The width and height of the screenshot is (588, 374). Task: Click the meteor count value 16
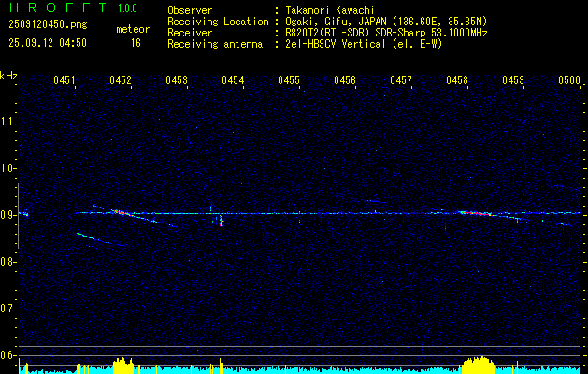(136, 43)
